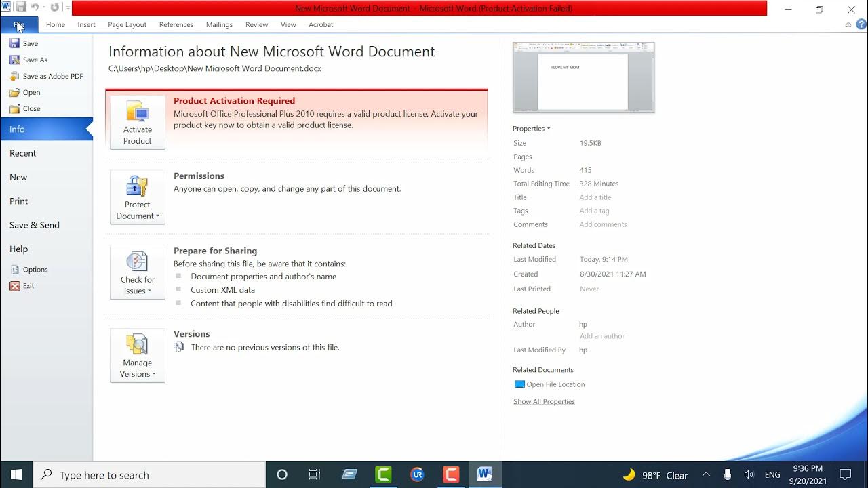Open the Quick Access Toolbar customize arrow

coord(68,7)
